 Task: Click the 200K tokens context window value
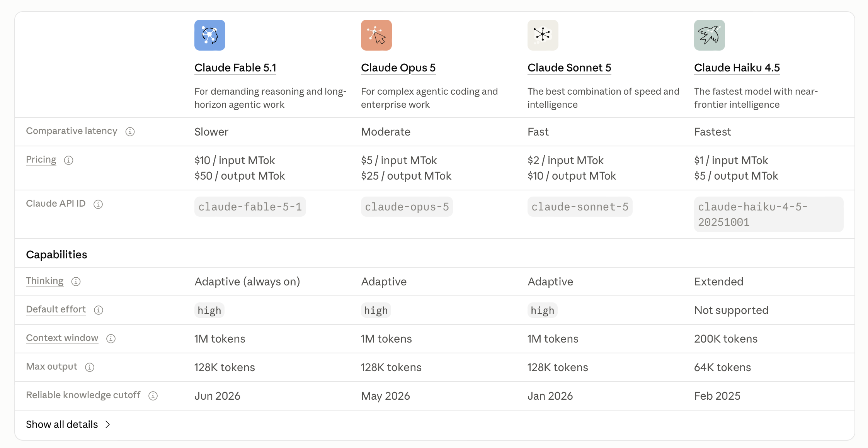coord(726,339)
